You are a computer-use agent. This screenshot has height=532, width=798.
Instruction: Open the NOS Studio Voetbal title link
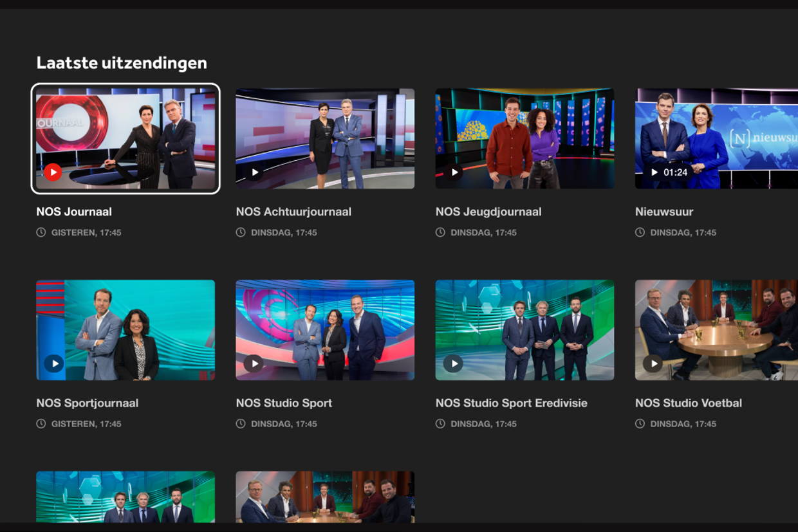689,403
